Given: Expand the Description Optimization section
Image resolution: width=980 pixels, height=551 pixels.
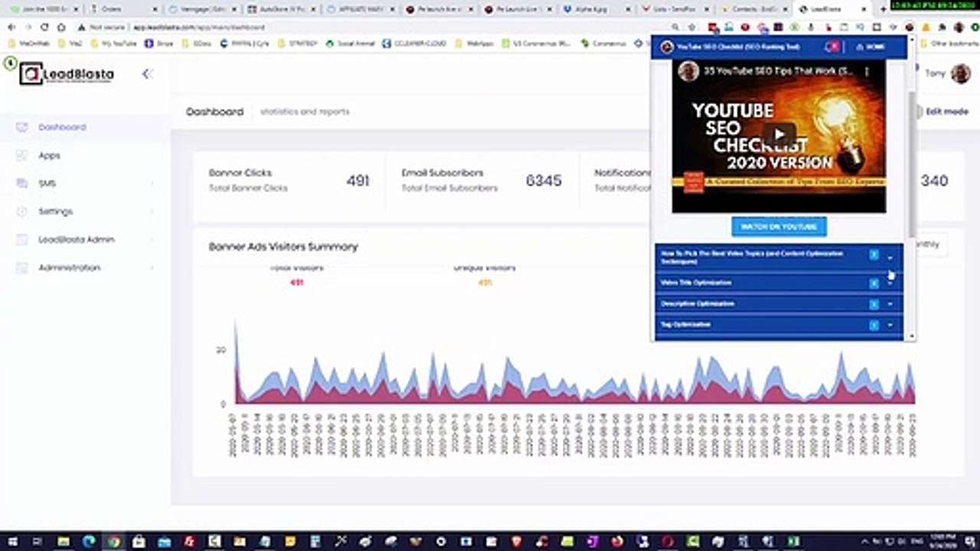Looking at the screenshot, I should 890,304.
